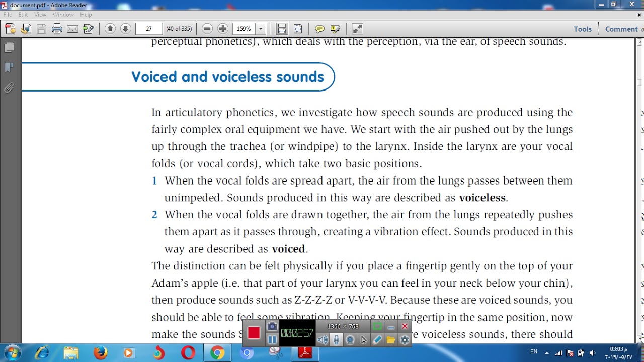Select the recorder pencil drawing tool
644x362 pixels.
(x=377, y=340)
